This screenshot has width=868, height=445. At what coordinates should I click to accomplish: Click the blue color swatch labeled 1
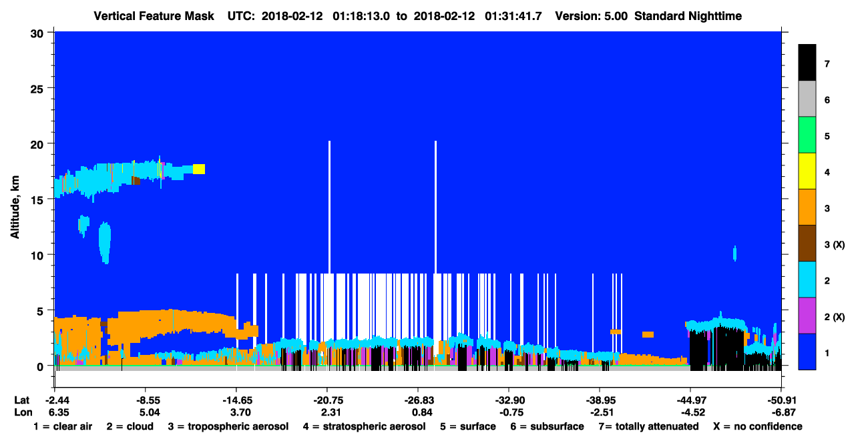pos(807,352)
